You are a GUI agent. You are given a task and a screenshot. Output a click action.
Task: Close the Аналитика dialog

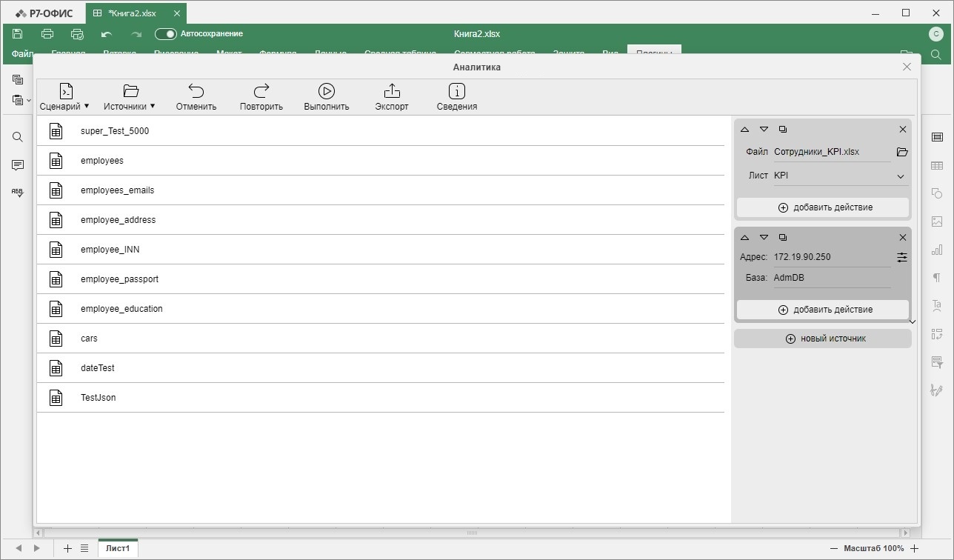(x=907, y=67)
